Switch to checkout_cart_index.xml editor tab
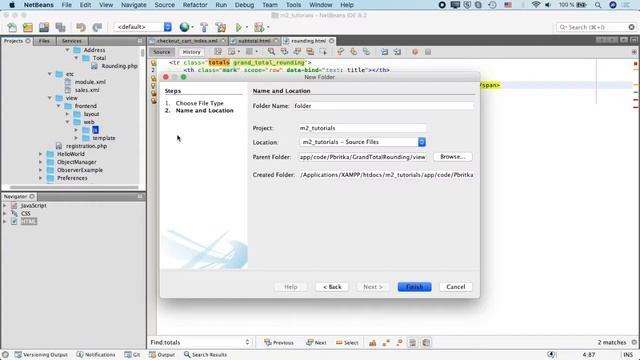This screenshot has width=640, height=360. coord(187,41)
